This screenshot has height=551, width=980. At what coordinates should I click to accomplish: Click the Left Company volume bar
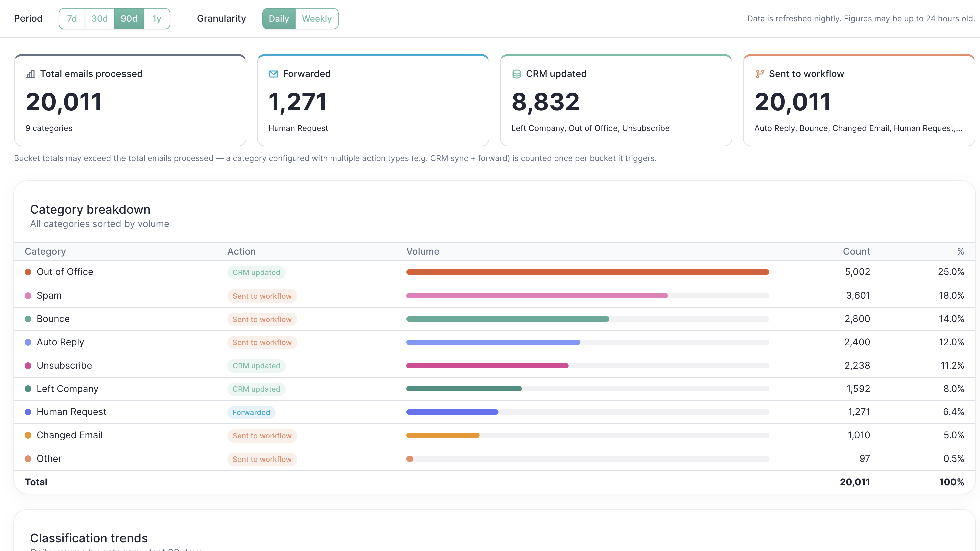click(587, 389)
